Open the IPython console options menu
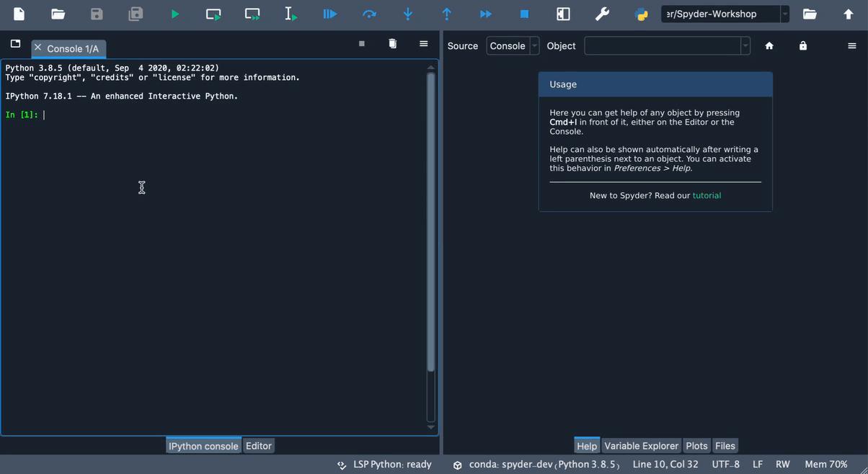This screenshot has width=868, height=474. point(423,43)
